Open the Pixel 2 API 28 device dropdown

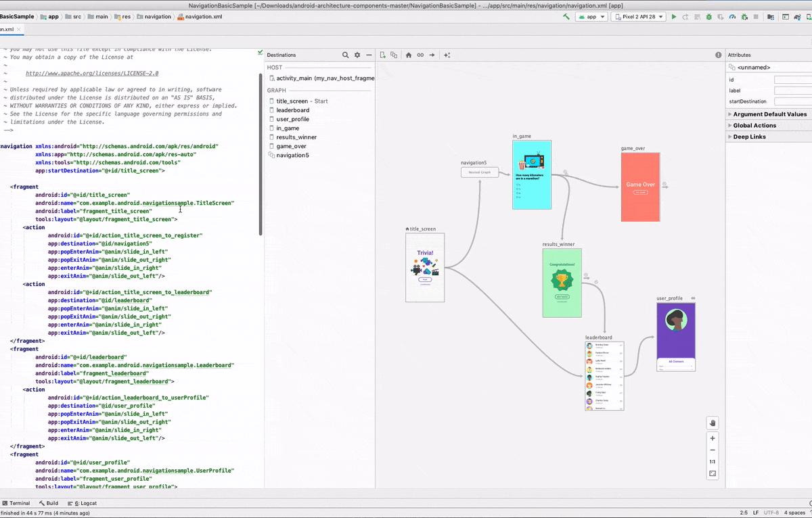click(x=638, y=17)
